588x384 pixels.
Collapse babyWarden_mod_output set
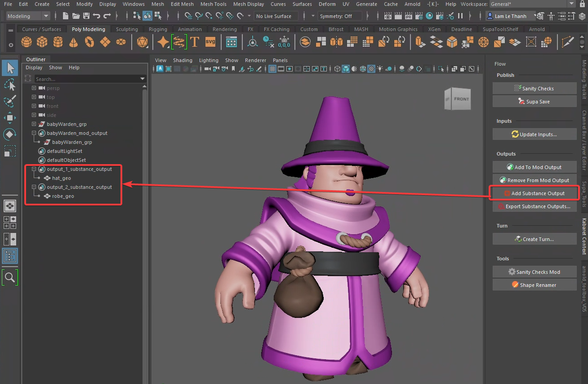(34, 133)
